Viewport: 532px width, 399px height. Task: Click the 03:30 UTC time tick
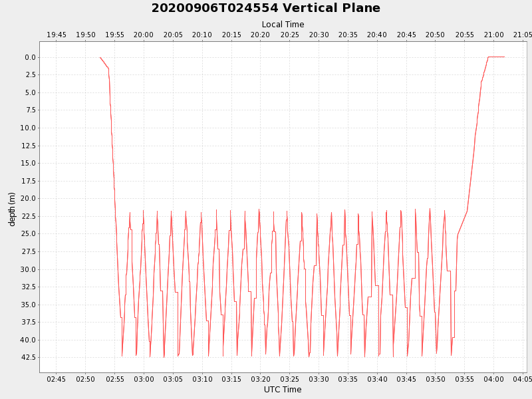point(319,379)
